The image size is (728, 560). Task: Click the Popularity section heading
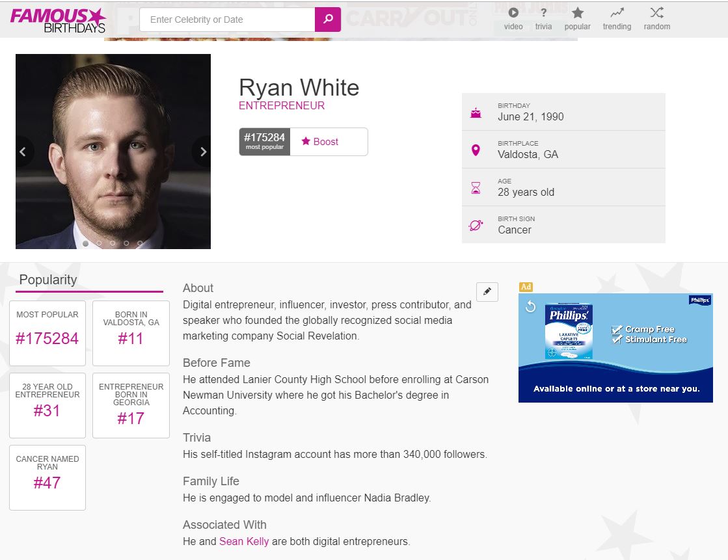coord(48,280)
